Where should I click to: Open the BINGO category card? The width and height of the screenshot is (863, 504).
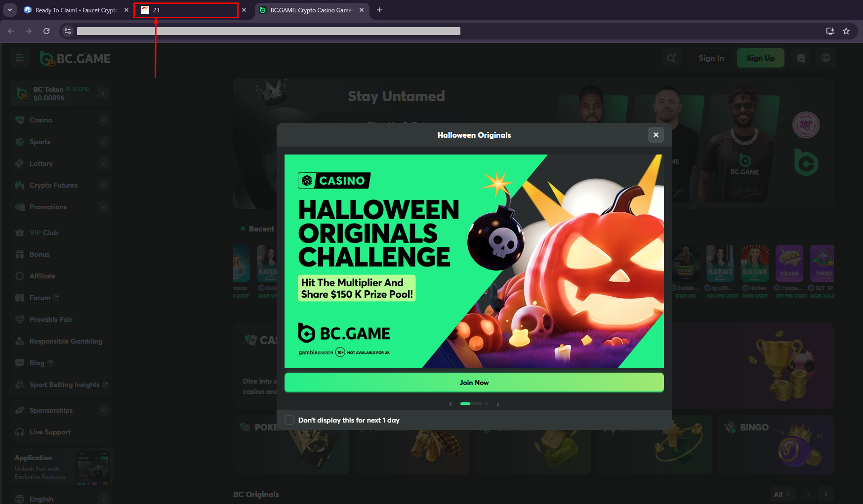(776, 446)
